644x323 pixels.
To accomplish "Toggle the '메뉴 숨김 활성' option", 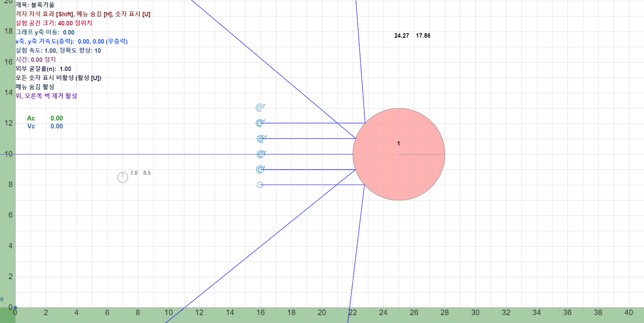I will tap(35, 87).
